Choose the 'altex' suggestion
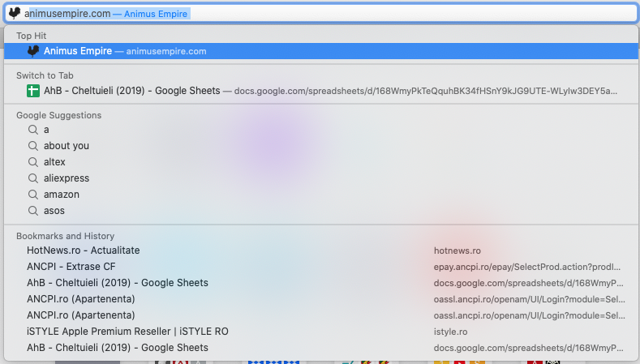Screen dimensions: 640x364 pyautogui.click(x=321, y=162)
